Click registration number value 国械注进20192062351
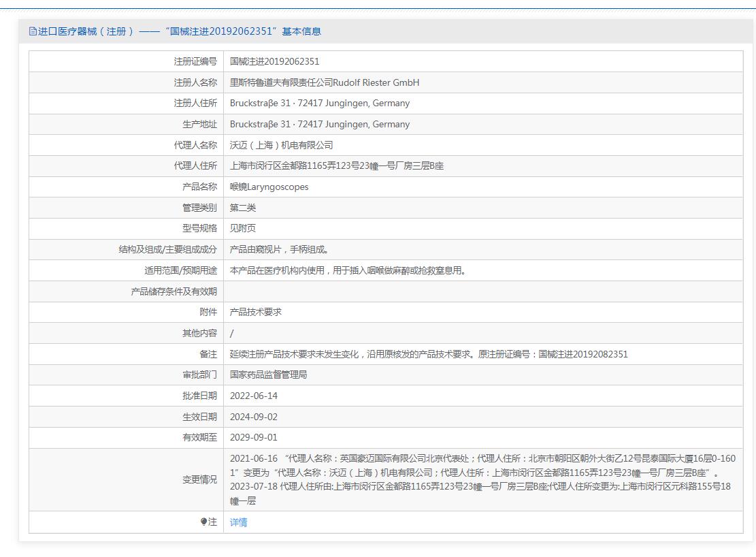Image resolution: width=756 pixels, height=557 pixels. click(x=274, y=61)
